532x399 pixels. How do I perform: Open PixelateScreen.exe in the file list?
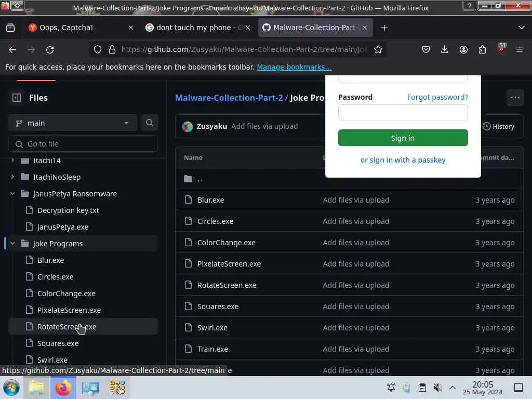coord(229,264)
